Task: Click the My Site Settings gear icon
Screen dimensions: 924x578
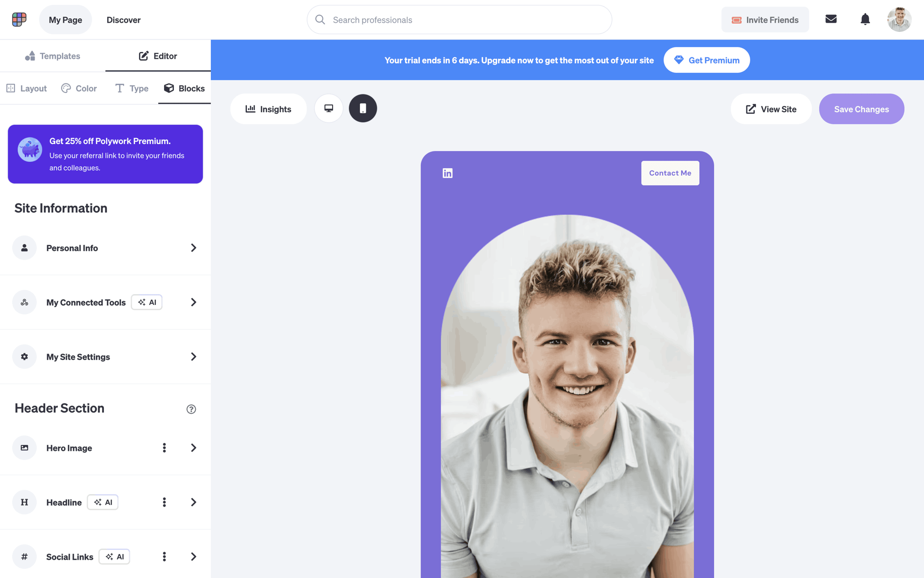Action: [25, 356]
